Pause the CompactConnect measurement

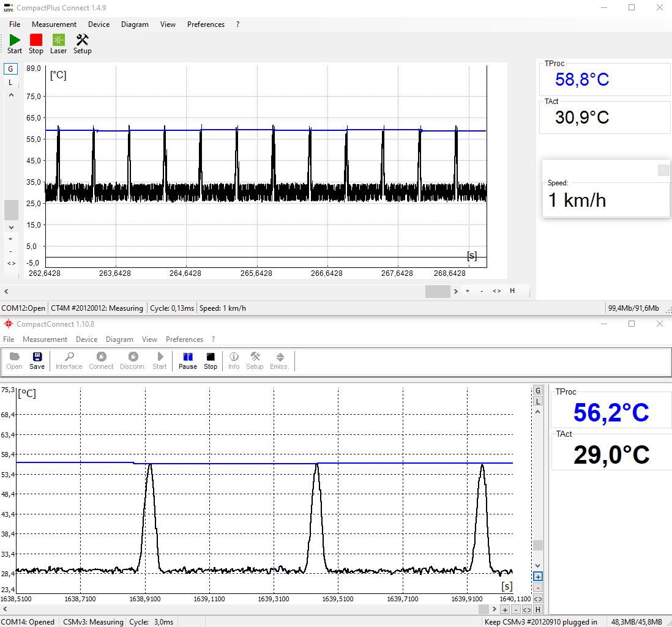[187, 360]
